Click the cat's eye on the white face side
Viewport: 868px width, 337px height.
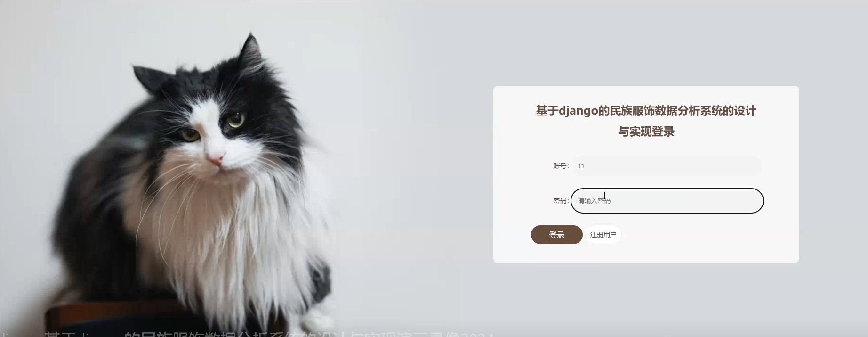click(x=191, y=136)
